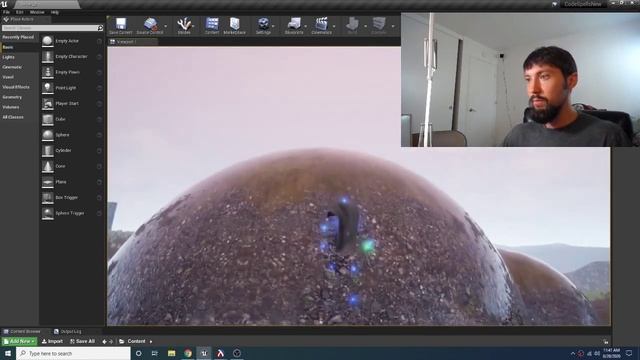The image size is (640, 360).
Task: Click the Cortana circle on taskbar
Action: [x=138, y=353]
